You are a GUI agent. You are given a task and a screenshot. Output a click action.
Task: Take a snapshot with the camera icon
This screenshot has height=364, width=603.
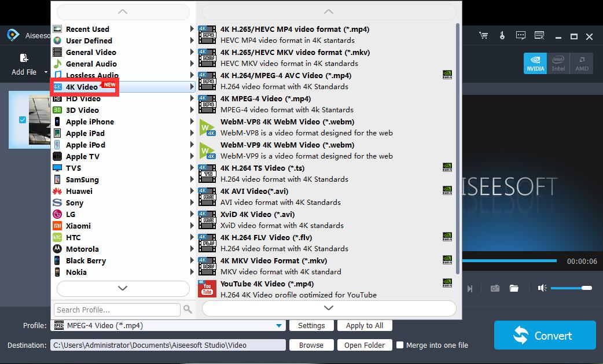click(495, 288)
